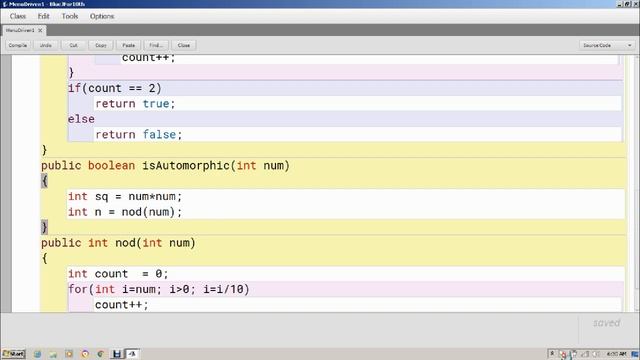
Task: Click the 'return false;' statement
Action: 139,135
